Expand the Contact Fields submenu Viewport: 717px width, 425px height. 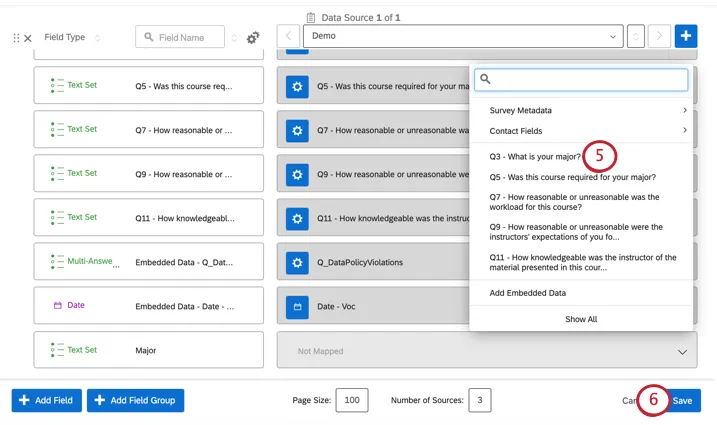point(580,131)
